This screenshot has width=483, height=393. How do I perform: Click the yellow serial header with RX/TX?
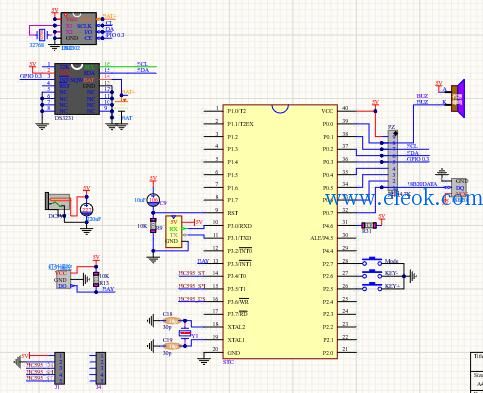coord(174,232)
